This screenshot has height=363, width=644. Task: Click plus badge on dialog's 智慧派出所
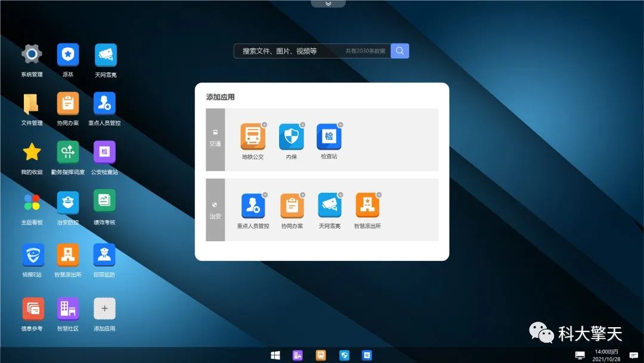coord(379,195)
